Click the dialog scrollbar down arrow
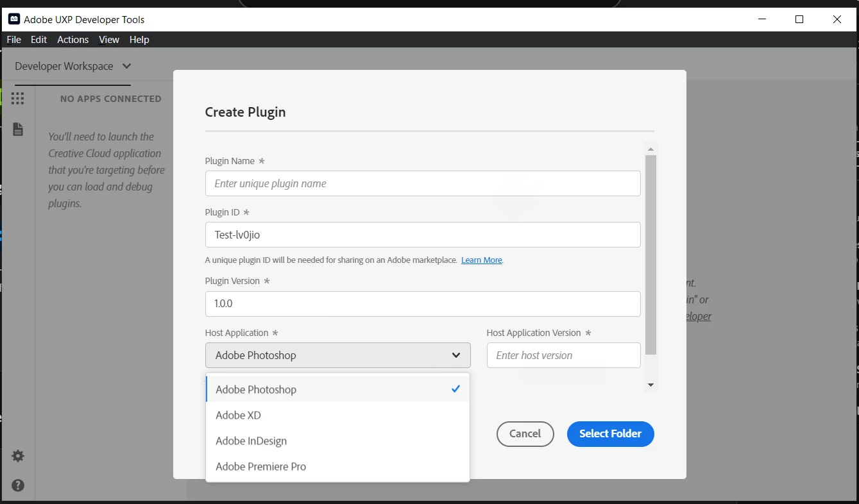 (651, 385)
